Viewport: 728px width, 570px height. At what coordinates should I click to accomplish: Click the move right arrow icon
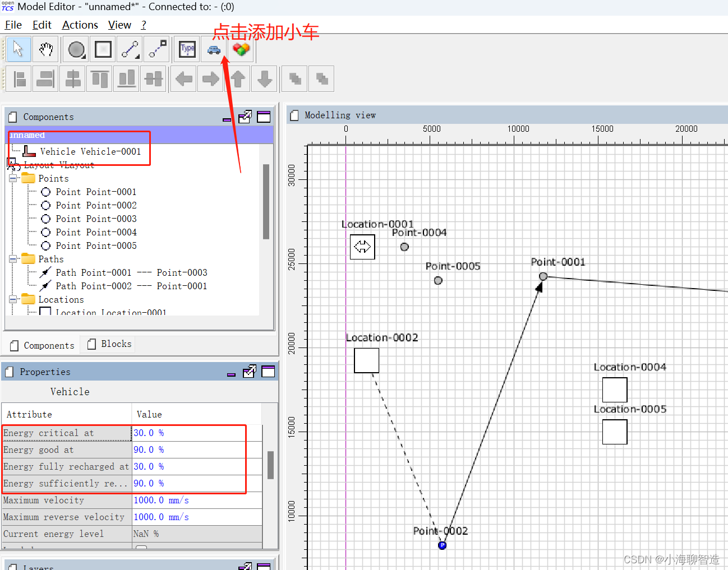click(210, 78)
